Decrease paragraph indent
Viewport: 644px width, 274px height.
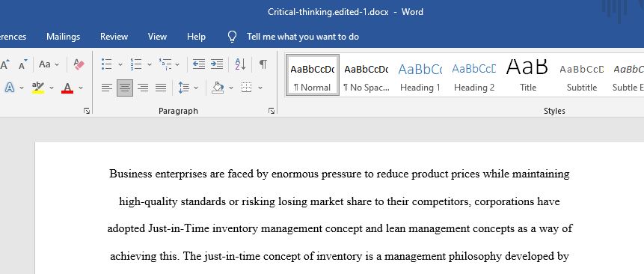point(199,64)
